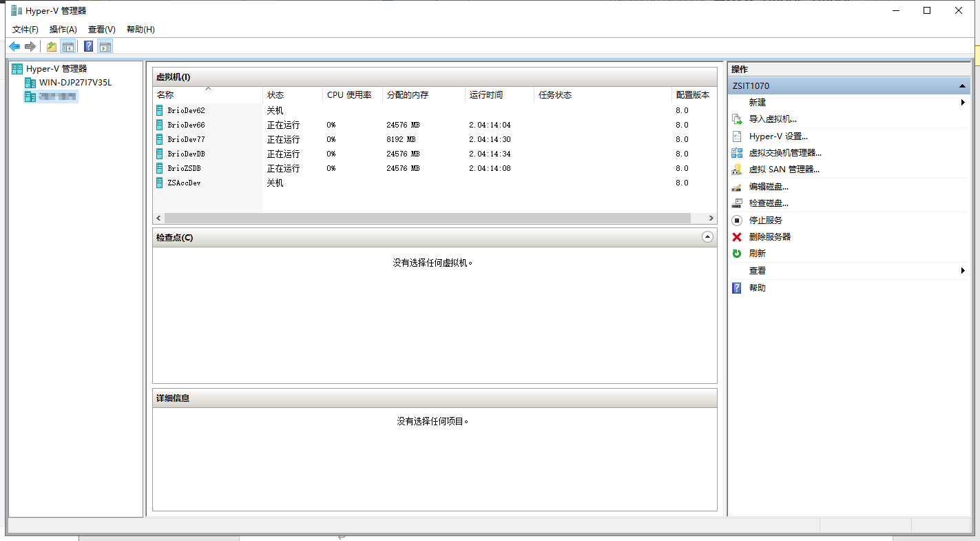The height and width of the screenshot is (541, 980).
Task: Click the 任务状态 column header
Action: pyautogui.click(x=603, y=95)
